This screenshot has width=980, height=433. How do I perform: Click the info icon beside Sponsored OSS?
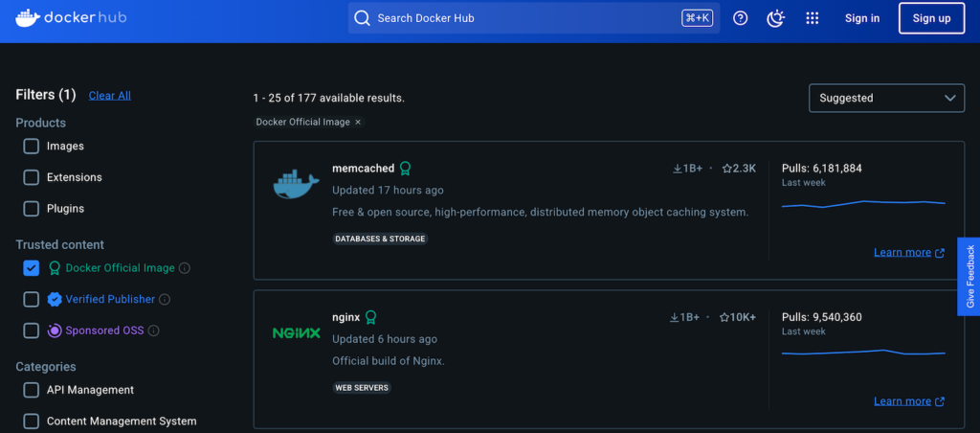154,330
